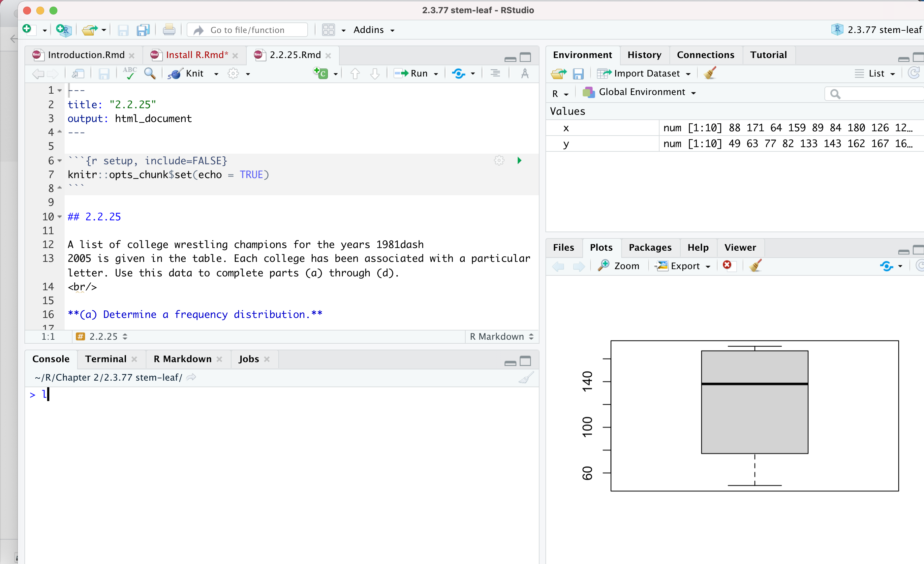Open the plot Export menu

click(x=684, y=266)
